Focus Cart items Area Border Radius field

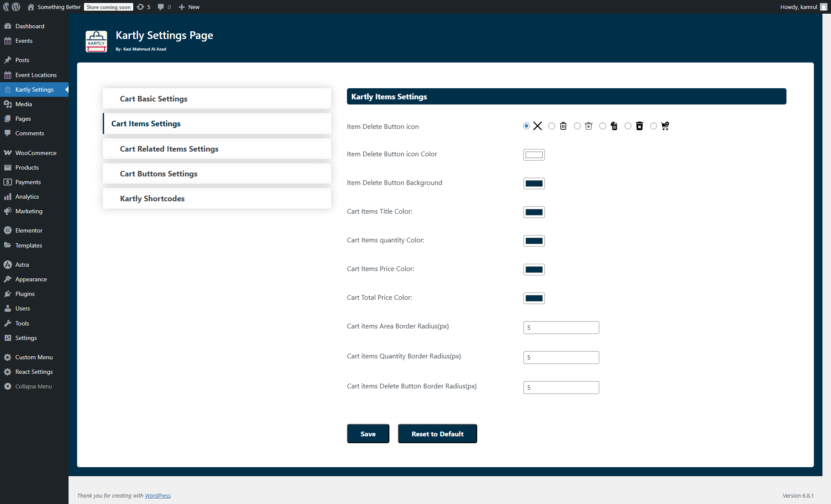click(x=561, y=328)
